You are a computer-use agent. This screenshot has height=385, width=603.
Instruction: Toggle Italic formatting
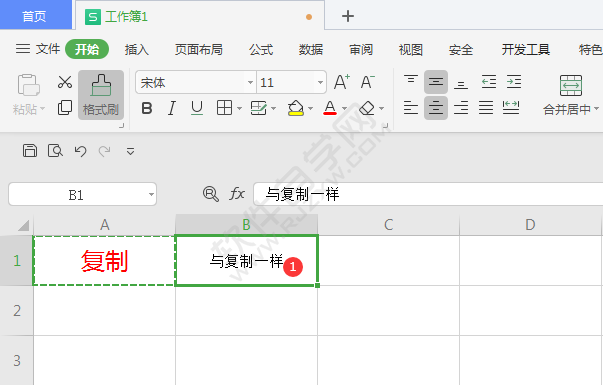tap(172, 108)
